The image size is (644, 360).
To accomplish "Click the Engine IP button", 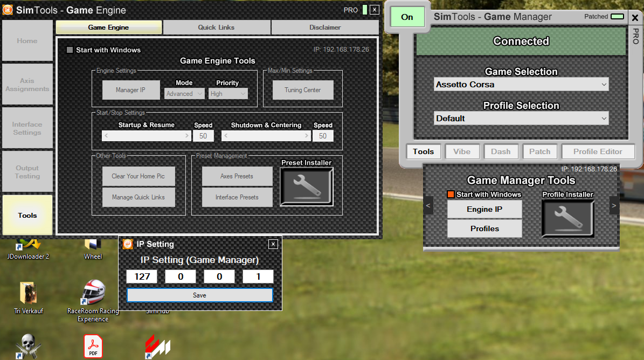I will coord(484,209).
